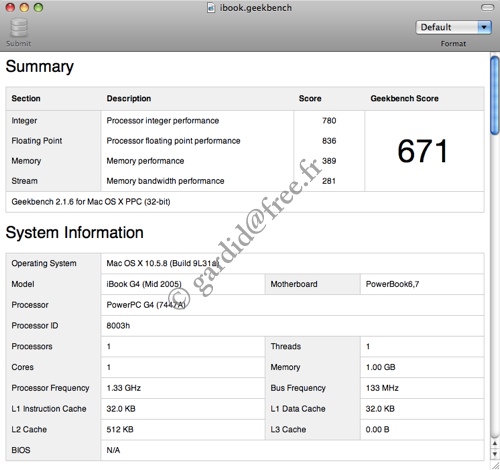Click the 'Operating System' row label
The height and width of the screenshot is (470, 500).
point(44,263)
